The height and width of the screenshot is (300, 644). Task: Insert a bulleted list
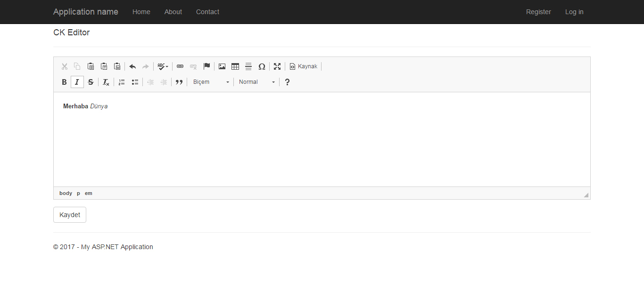[135, 82]
